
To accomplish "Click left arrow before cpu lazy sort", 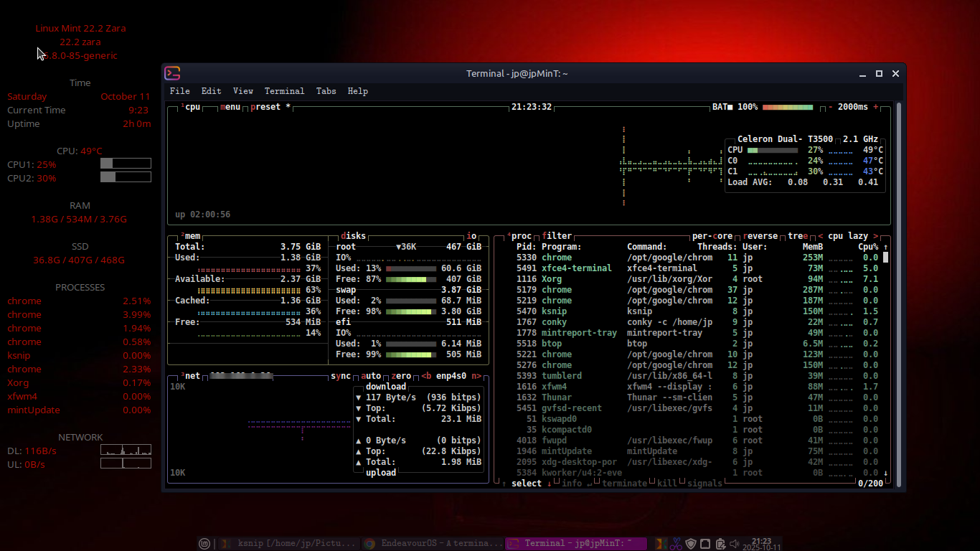I will coord(820,236).
